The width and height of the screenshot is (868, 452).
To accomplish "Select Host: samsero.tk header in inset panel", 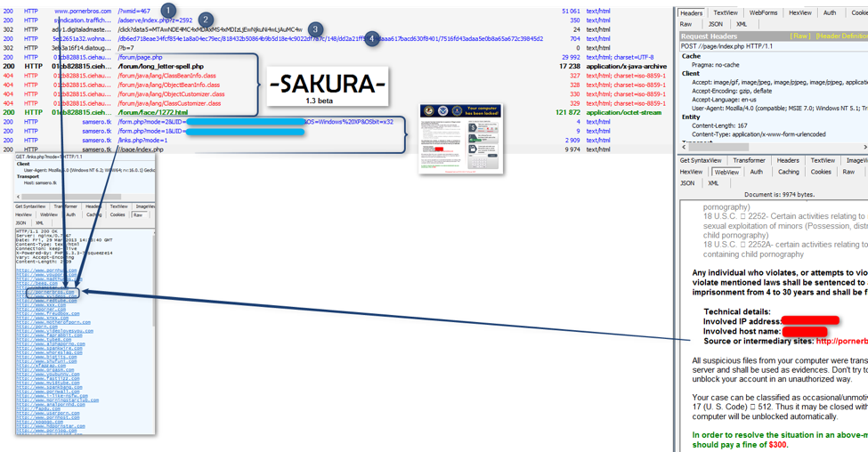I will tap(39, 182).
